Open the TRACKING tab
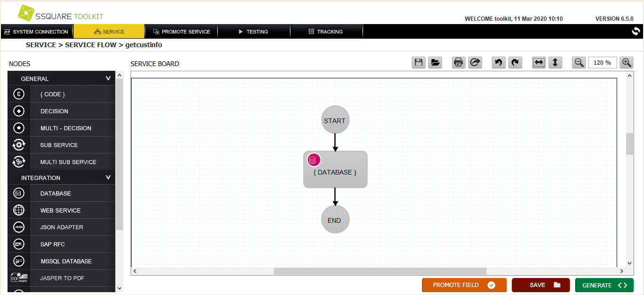 pos(326,32)
